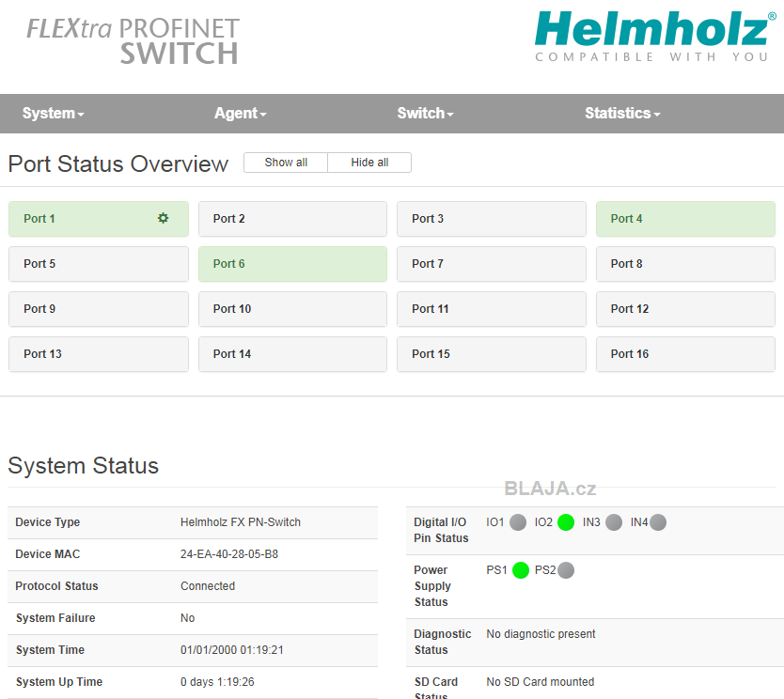Expand the Port 5 panel
This screenshot has width=784, height=699.
click(x=99, y=264)
